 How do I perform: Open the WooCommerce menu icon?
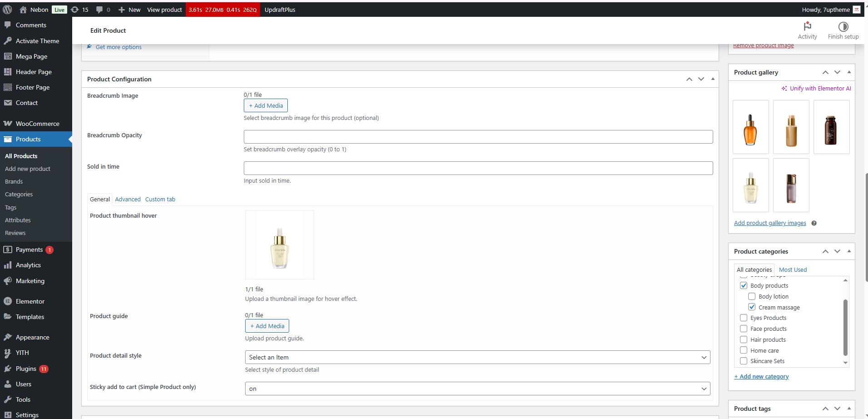[x=8, y=124]
